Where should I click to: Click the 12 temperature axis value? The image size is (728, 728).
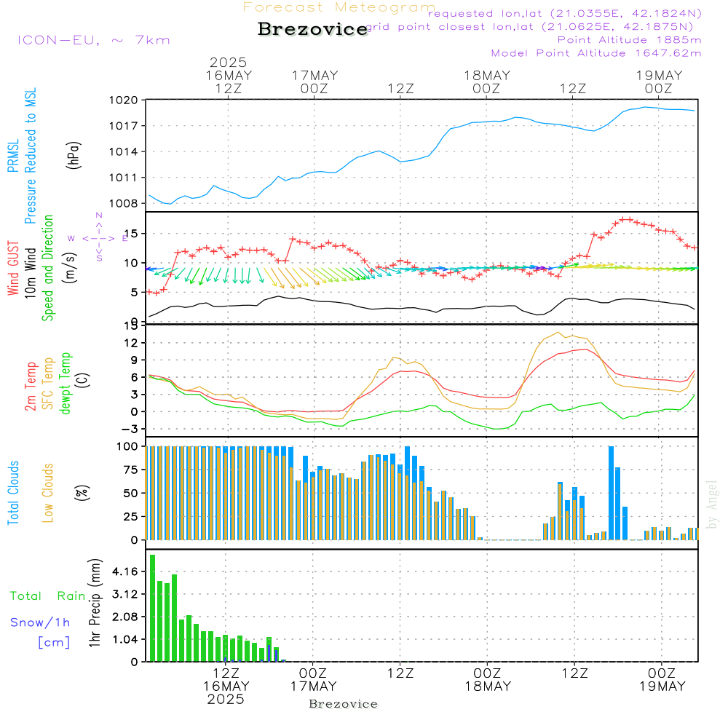(x=131, y=343)
